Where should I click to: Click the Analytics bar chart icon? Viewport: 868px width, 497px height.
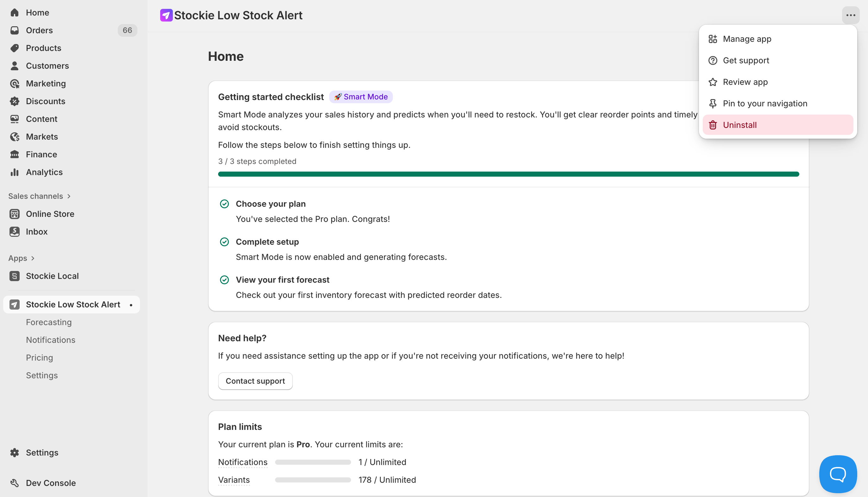(x=14, y=172)
